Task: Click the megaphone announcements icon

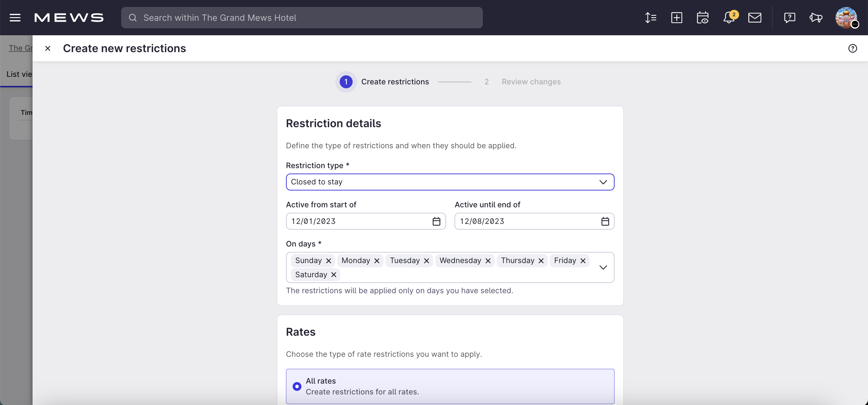Action: pos(816,17)
